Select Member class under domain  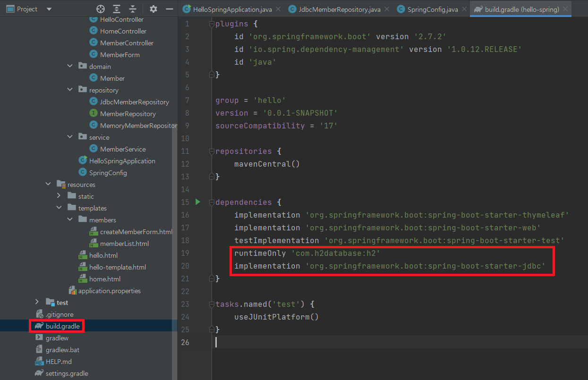pos(112,78)
